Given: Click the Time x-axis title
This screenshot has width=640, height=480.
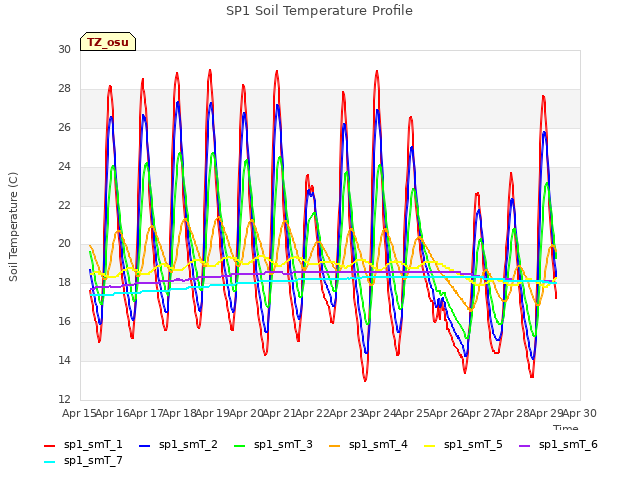Looking at the screenshot, I should point(566,427).
